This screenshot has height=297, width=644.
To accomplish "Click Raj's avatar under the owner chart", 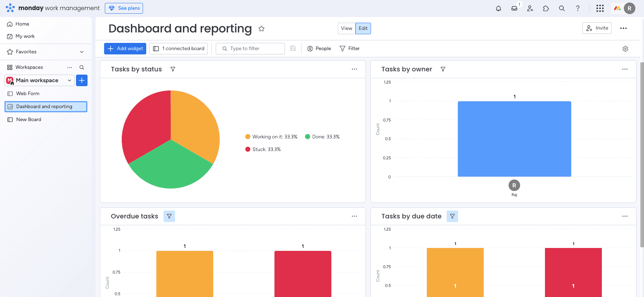I will click(x=514, y=185).
